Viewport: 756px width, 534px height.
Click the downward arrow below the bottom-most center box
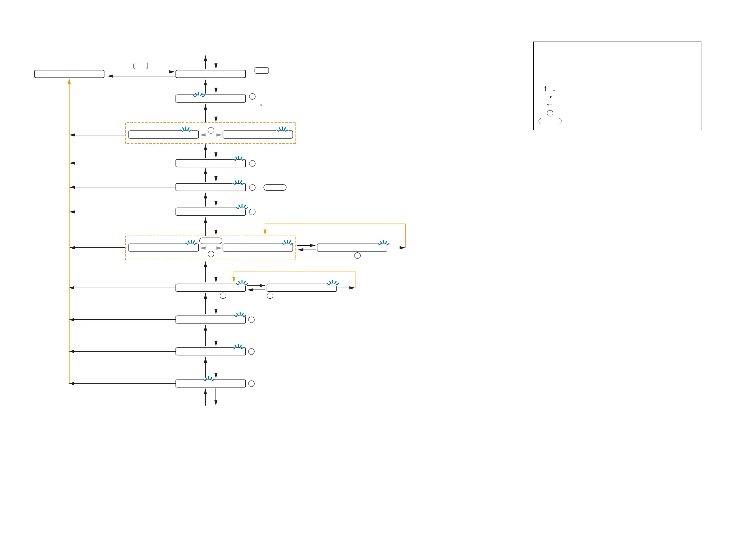click(216, 397)
